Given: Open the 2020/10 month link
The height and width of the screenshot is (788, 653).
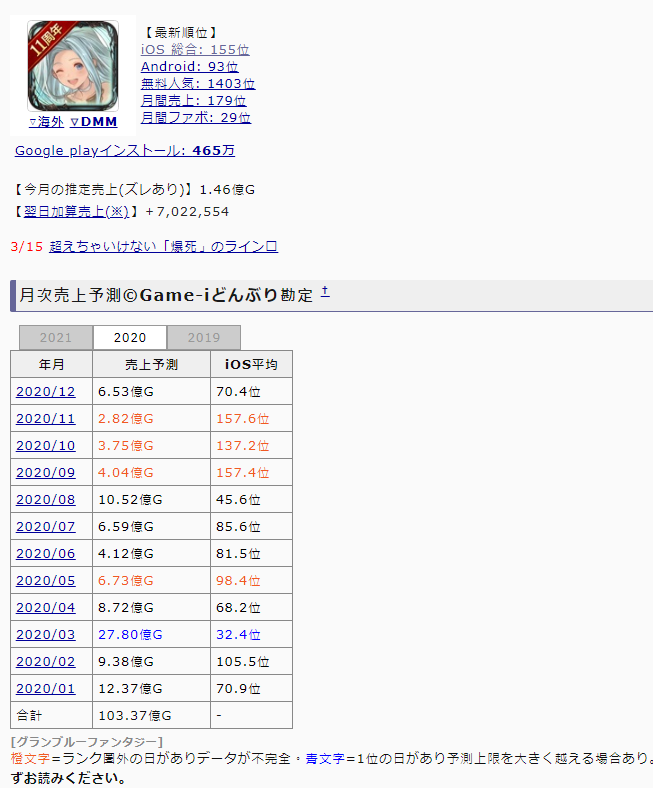Looking at the screenshot, I should 46,446.
